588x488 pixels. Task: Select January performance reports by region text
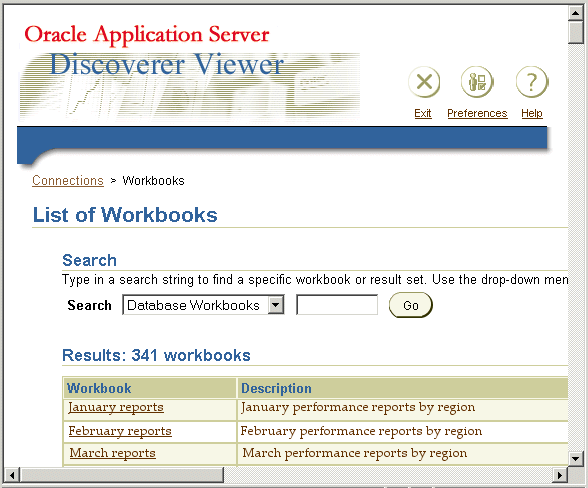coord(358,407)
